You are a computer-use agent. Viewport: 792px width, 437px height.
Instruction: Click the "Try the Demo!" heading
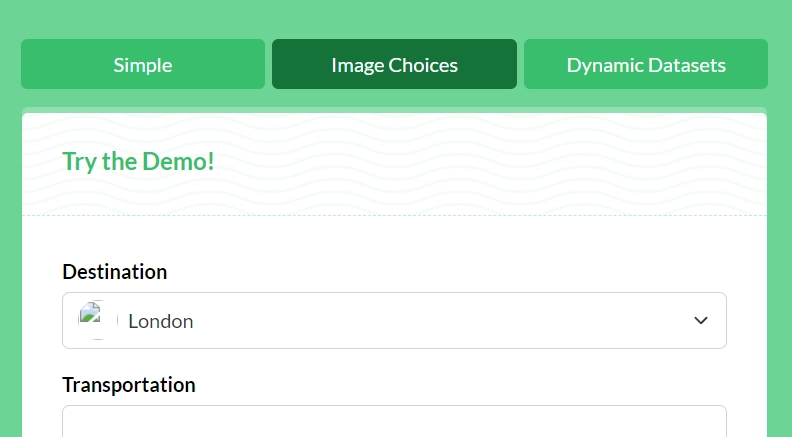click(x=138, y=161)
